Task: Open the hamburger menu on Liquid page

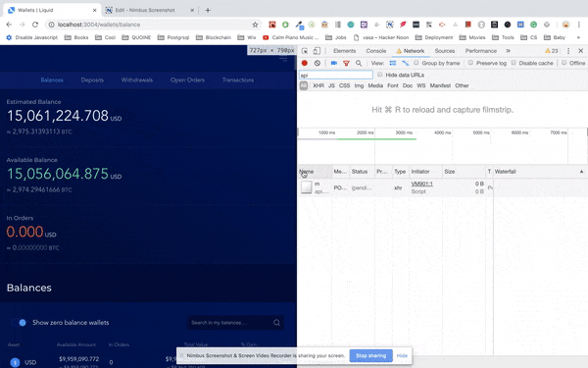Action: (283, 59)
